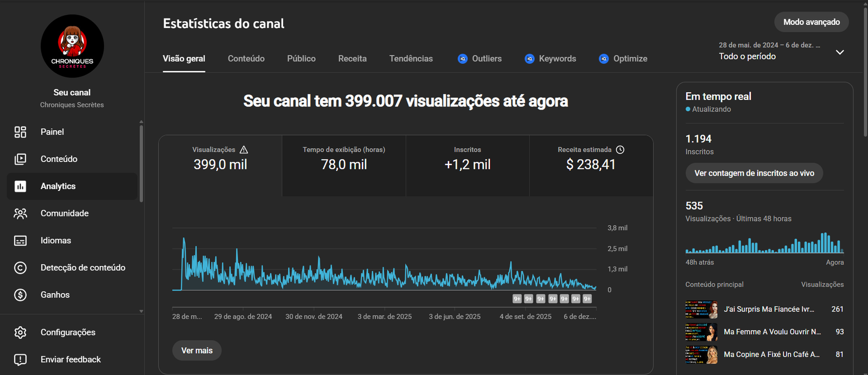Click the clock icon beside Receita estimada
Screen dimensions: 868x375
[620, 150]
